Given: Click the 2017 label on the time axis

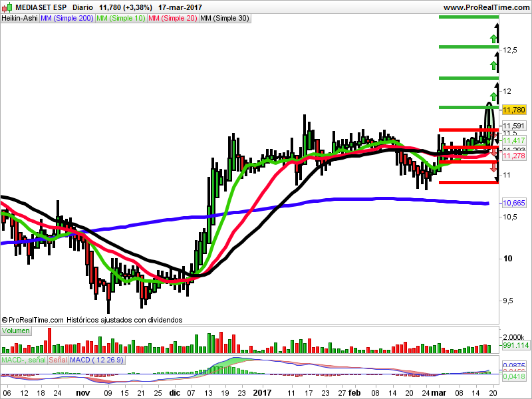Looking at the screenshot, I should tap(262, 393).
